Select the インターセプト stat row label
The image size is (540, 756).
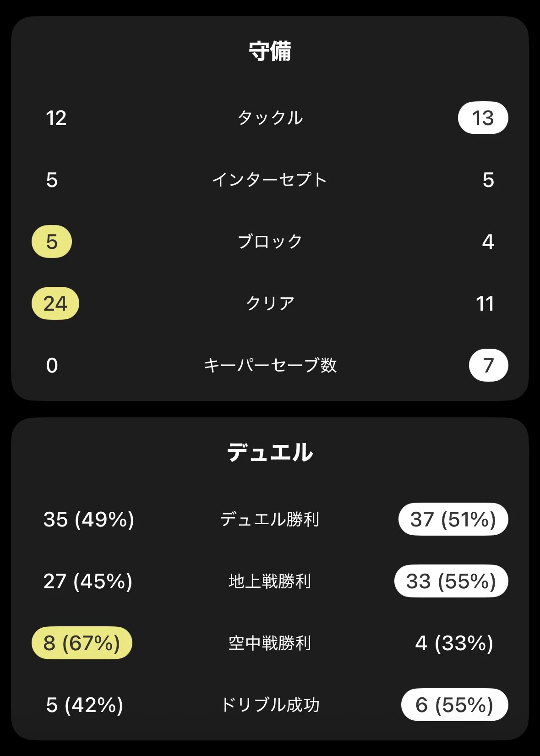tap(270, 180)
